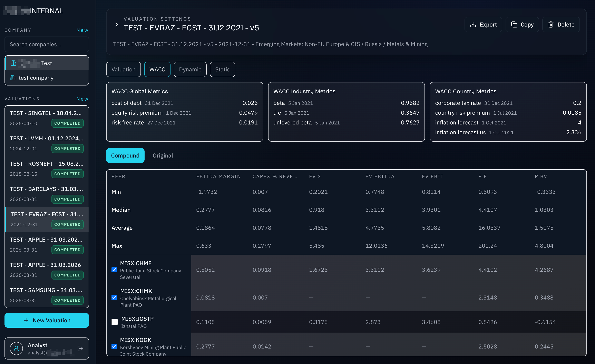Uncheck the MISX:CHMF Severstal peer checkbox
Image resolution: width=595 pixels, height=364 pixels.
(x=114, y=270)
